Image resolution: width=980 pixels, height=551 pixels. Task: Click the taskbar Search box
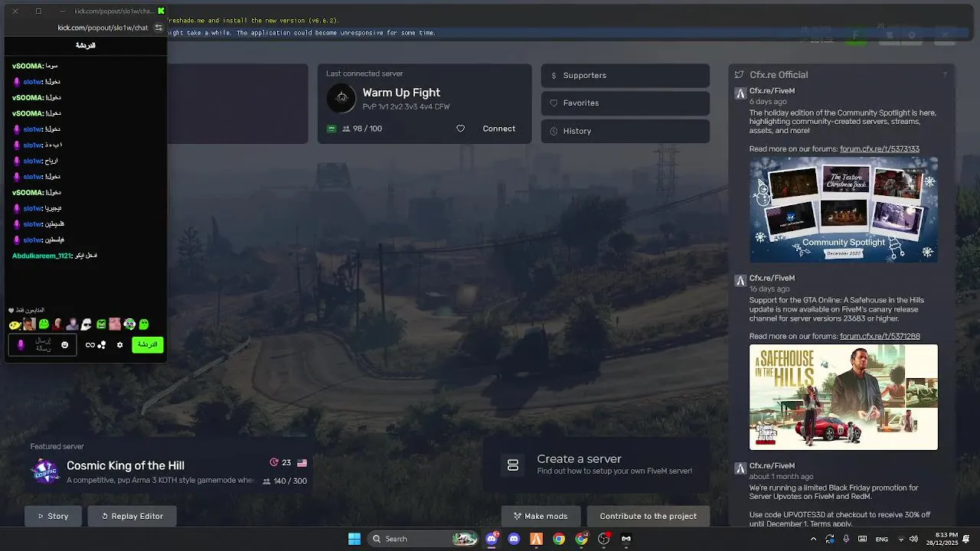tap(423, 539)
